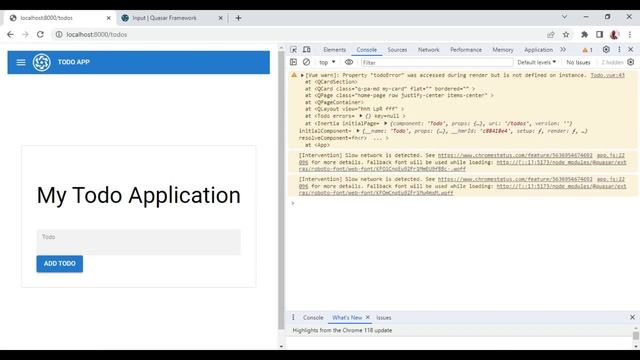The image size is (640, 360).
Task: Open Chrome three-dot menu
Action: (x=630, y=35)
